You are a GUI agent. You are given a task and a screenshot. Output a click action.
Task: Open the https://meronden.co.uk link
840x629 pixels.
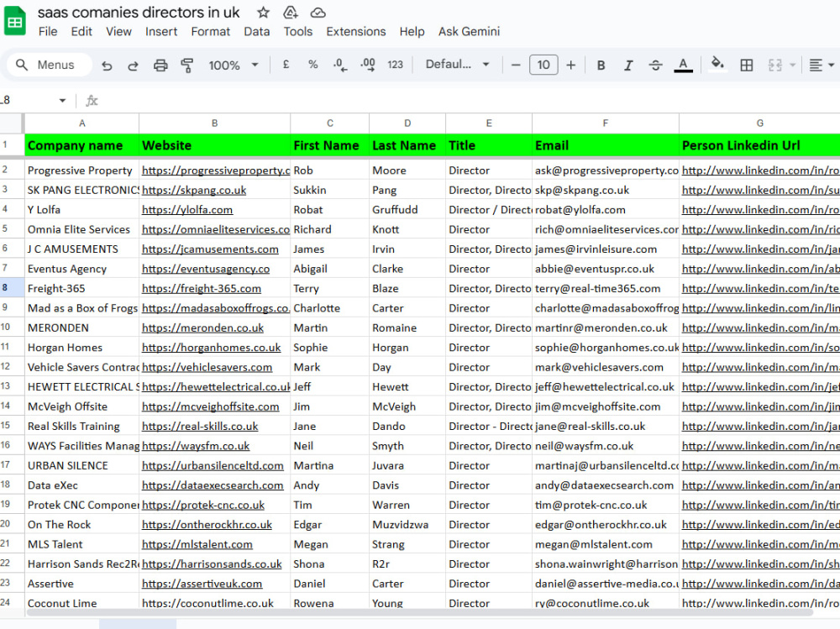click(x=202, y=328)
